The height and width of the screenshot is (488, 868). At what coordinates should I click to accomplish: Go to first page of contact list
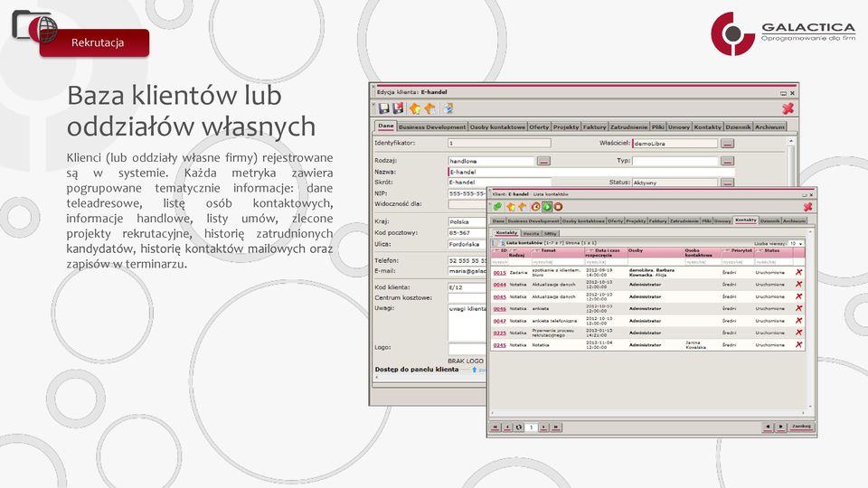[x=495, y=427]
